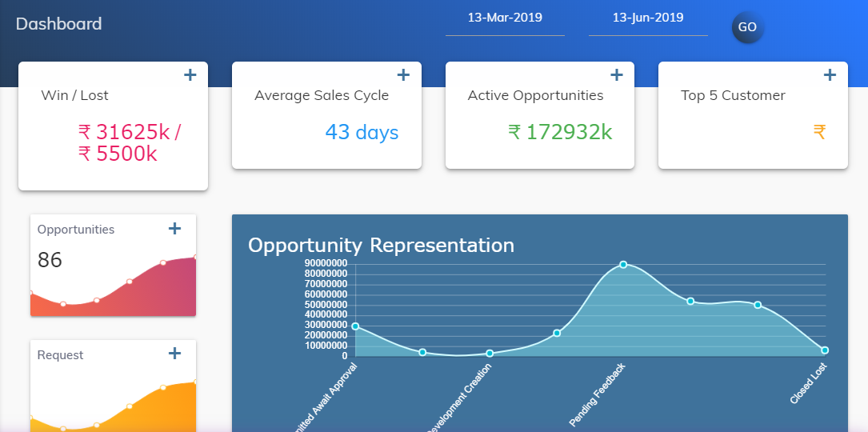Image resolution: width=868 pixels, height=432 pixels.
Task: Select the 13-Jun-2019 end date field
Action: (x=648, y=18)
